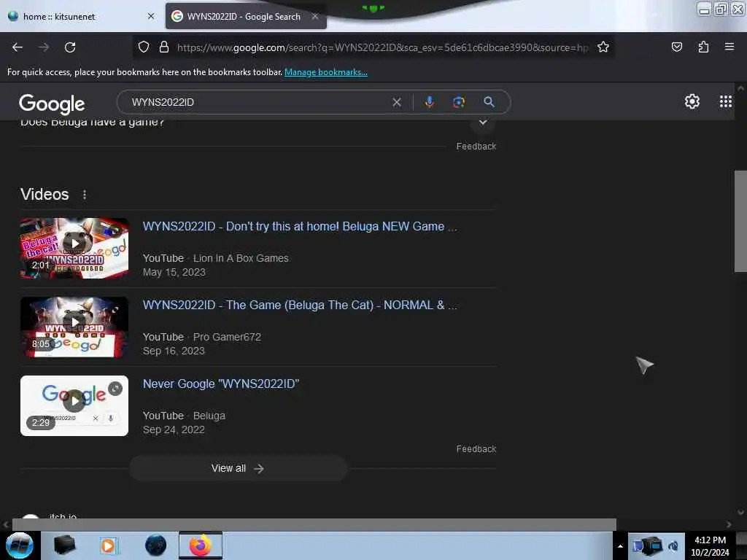The width and height of the screenshot is (747, 560).
Task: Open the dark globe browser taskbar icon
Action: 156,545
